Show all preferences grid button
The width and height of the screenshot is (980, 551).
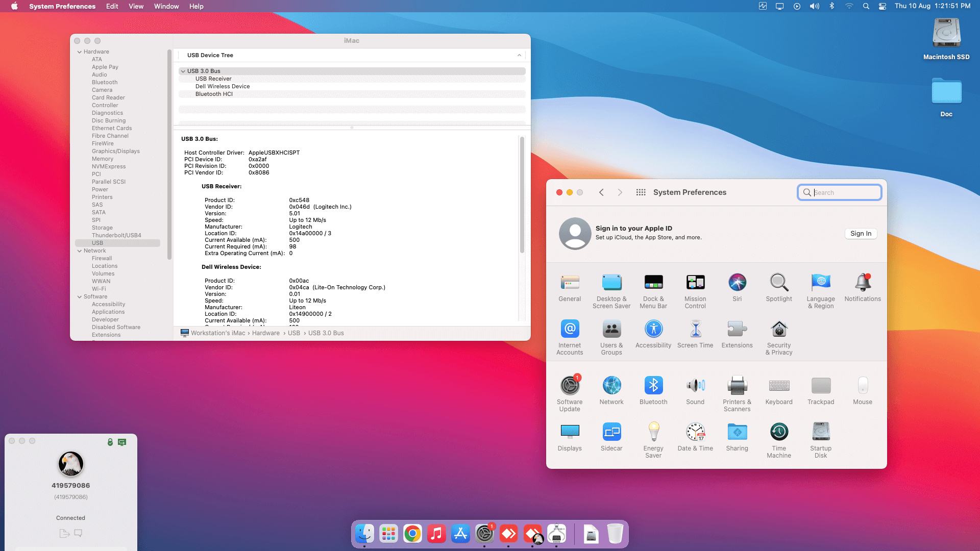[x=641, y=192]
